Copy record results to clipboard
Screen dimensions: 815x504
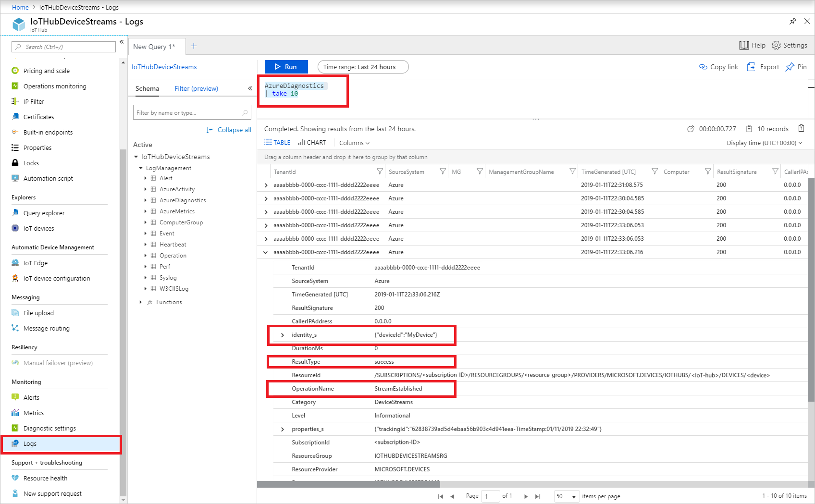(x=801, y=128)
